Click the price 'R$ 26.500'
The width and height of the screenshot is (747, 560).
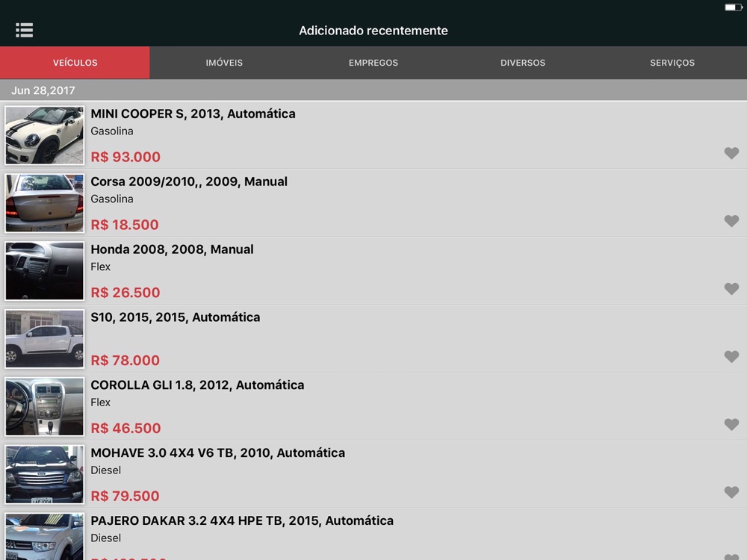pyautogui.click(x=125, y=293)
